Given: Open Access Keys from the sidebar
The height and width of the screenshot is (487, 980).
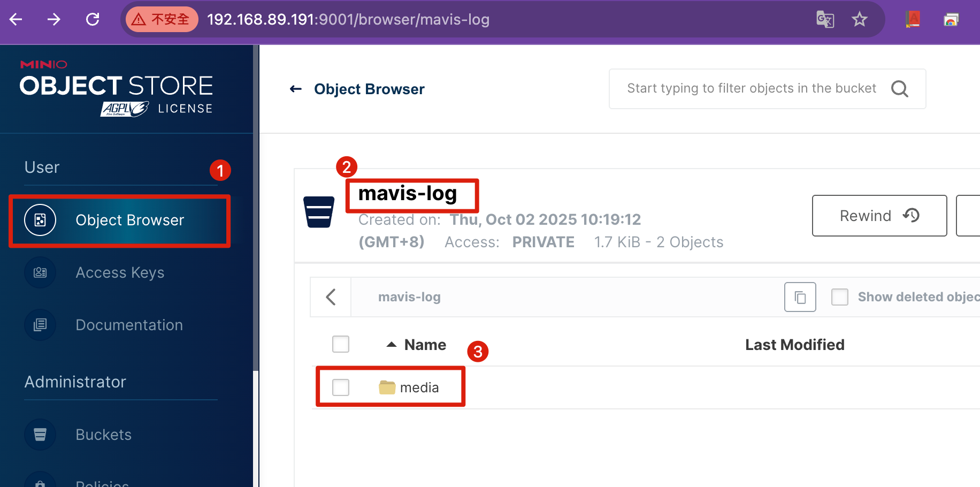Looking at the screenshot, I should tap(120, 273).
